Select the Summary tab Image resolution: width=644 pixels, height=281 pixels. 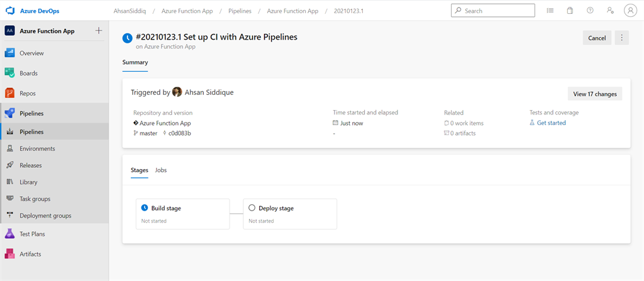pyautogui.click(x=135, y=62)
